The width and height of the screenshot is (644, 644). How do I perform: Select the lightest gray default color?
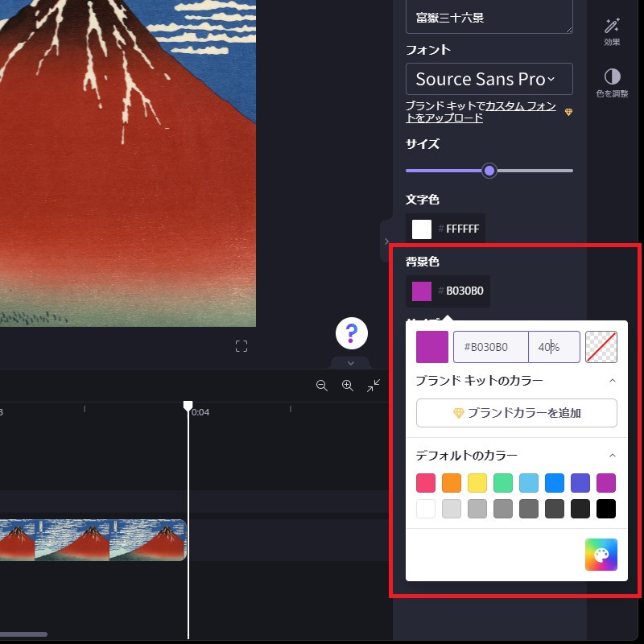click(x=452, y=509)
